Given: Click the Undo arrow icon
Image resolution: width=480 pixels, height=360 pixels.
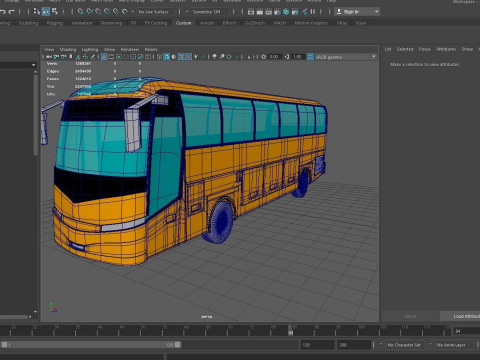Looking at the screenshot, I should click(3, 12).
